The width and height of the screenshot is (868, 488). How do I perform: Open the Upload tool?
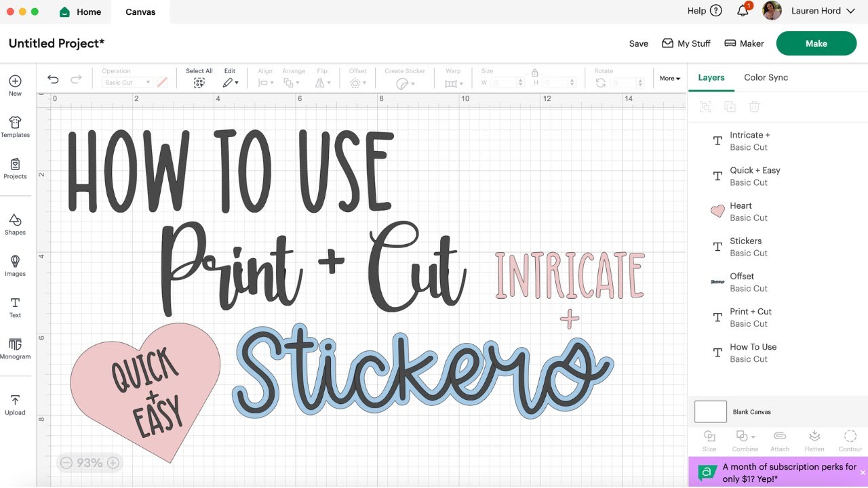(x=15, y=405)
